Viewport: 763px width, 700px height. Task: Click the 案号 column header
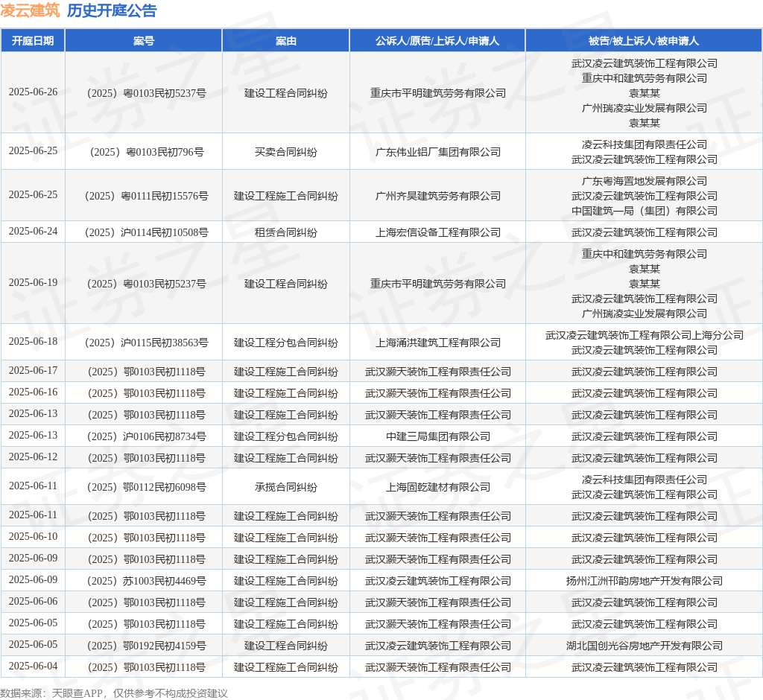coord(144,41)
